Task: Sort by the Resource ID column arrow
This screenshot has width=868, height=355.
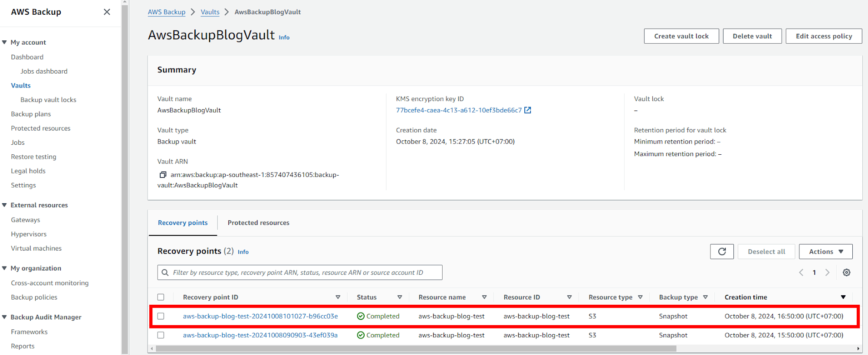Action: (x=569, y=297)
